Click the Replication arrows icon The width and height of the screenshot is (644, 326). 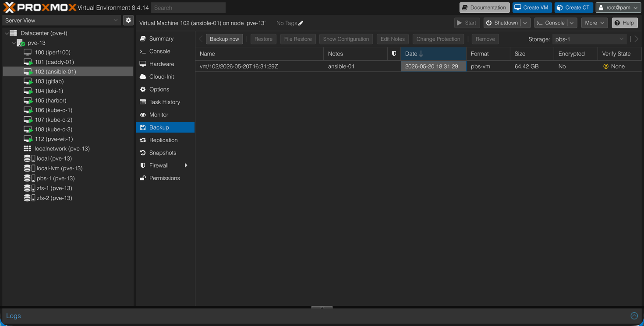(143, 140)
